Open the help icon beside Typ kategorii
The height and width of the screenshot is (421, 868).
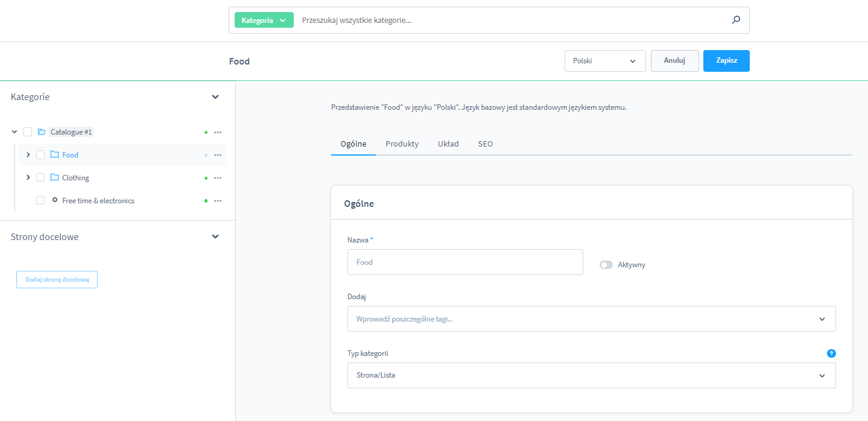click(831, 353)
